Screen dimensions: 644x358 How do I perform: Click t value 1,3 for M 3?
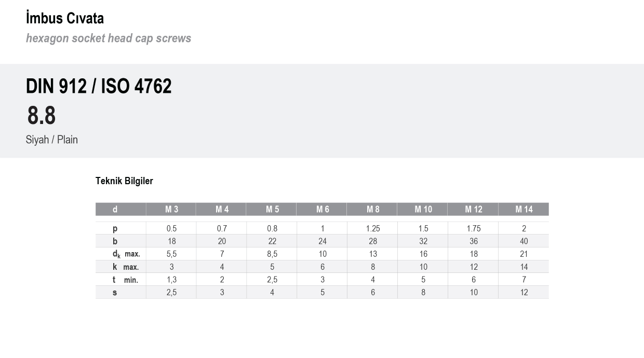[171, 280]
